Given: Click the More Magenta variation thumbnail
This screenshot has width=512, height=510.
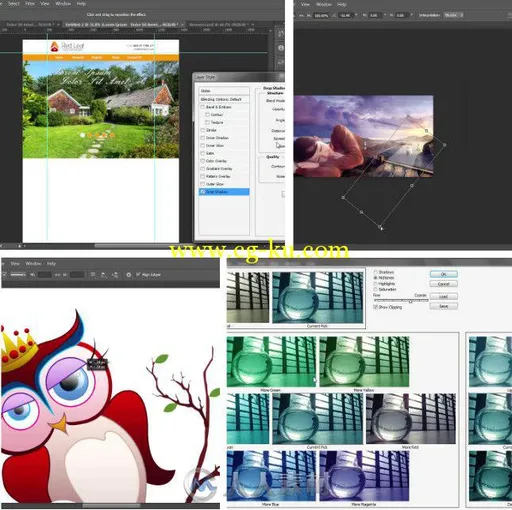Looking at the screenshot, I should coord(364,476).
